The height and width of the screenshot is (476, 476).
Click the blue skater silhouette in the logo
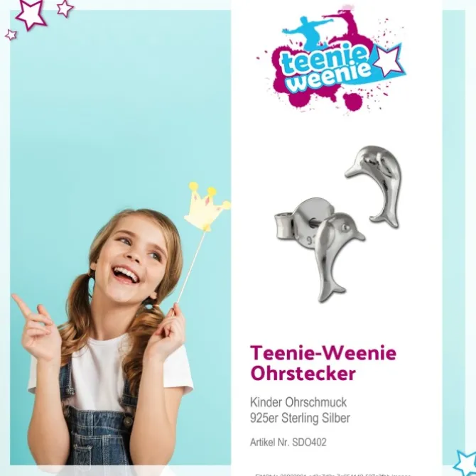[307, 32]
